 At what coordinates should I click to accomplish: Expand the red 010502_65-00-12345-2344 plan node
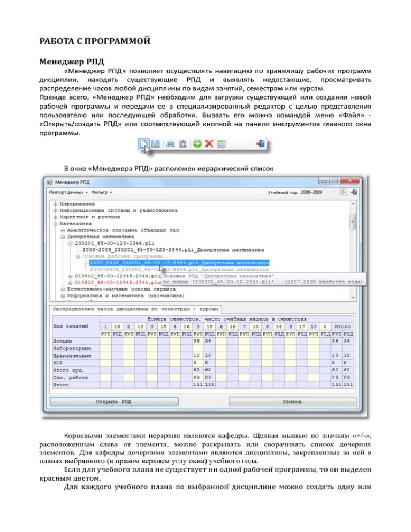click(70, 283)
